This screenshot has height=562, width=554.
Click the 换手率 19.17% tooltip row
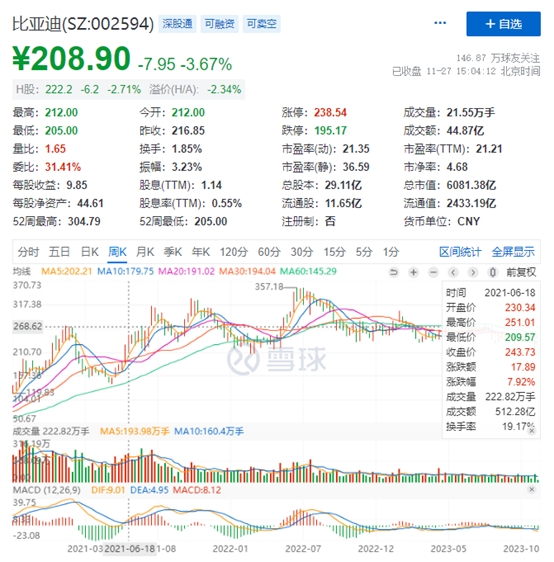[x=491, y=427]
